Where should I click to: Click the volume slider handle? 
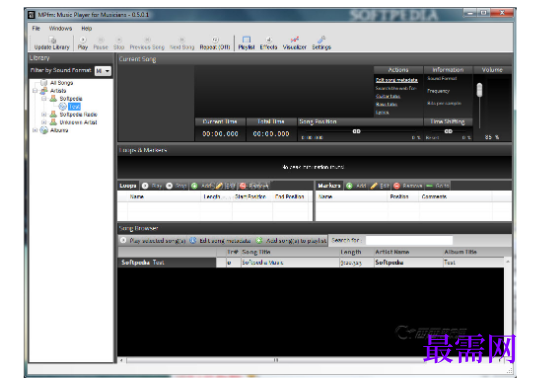(x=479, y=90)
